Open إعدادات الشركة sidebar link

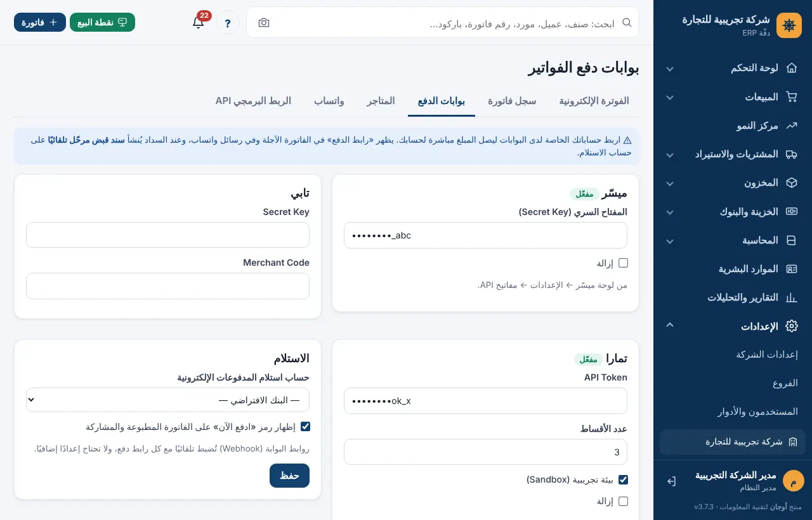(766, 354)
